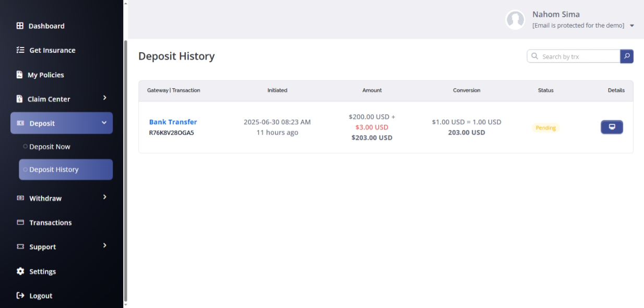Viewport: 644px width, 308px height.
Task: Expand the Claim Center submenu chevron
Action: pos(104,98)
